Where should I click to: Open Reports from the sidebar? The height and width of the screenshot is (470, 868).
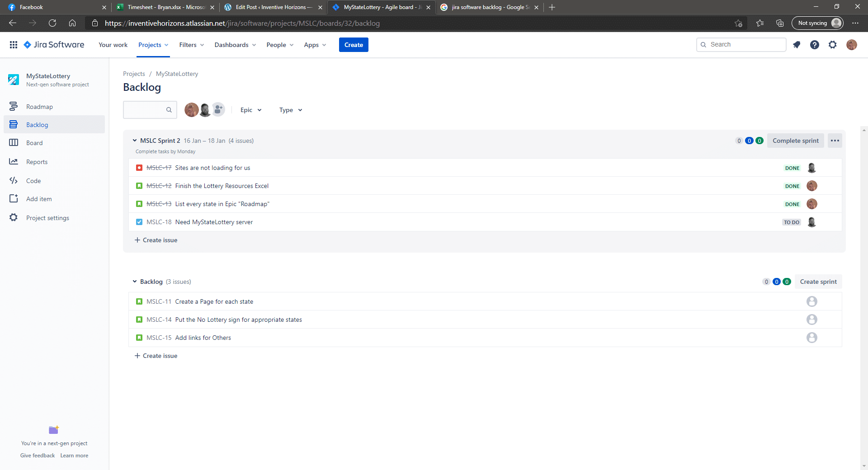click(37, 161)
